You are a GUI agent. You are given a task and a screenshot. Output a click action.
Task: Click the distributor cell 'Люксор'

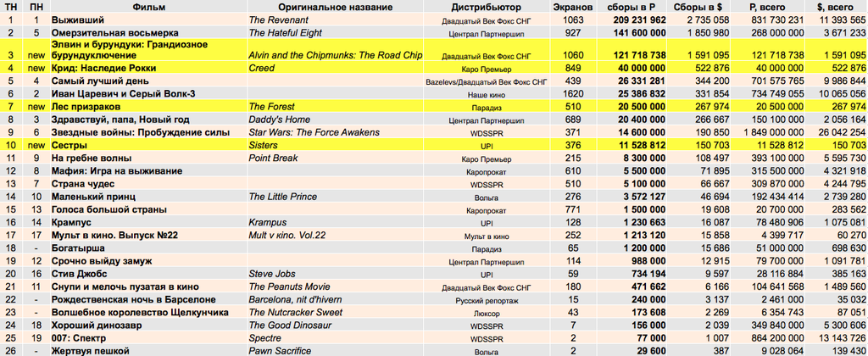coord(486,314)
